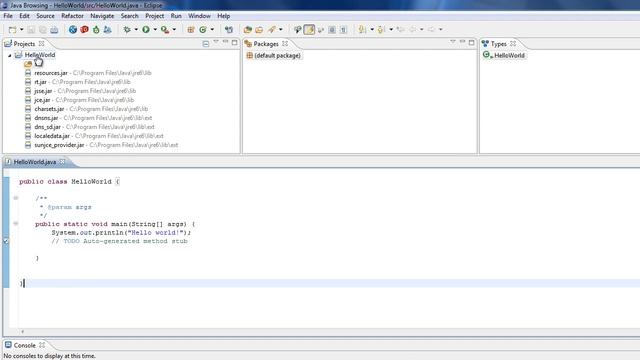This screenshot has width=640, height=360.
Task: Select charsets.jar in the project tree
Action: 49,109
